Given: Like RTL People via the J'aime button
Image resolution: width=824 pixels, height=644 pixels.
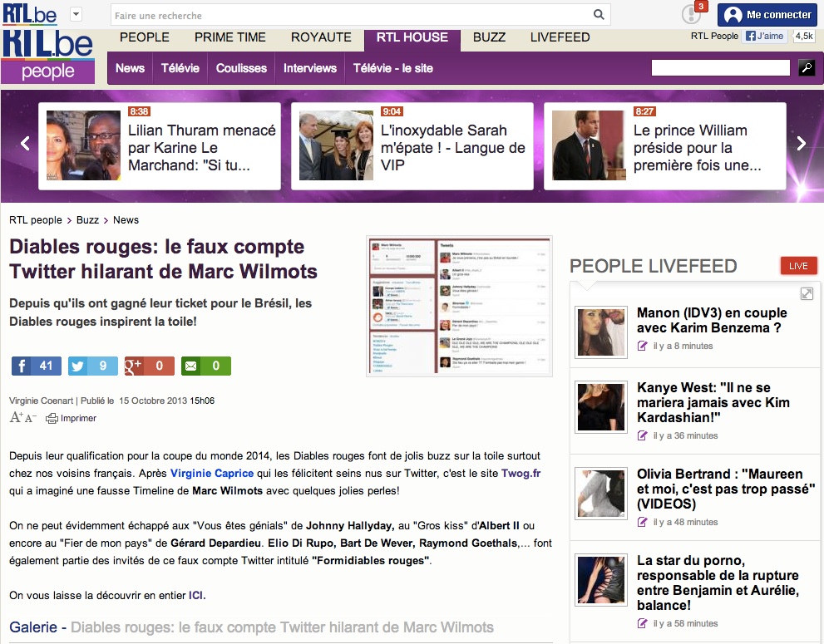Looking at the screenshot, I should pyautogui.click(x=764, y=36).
